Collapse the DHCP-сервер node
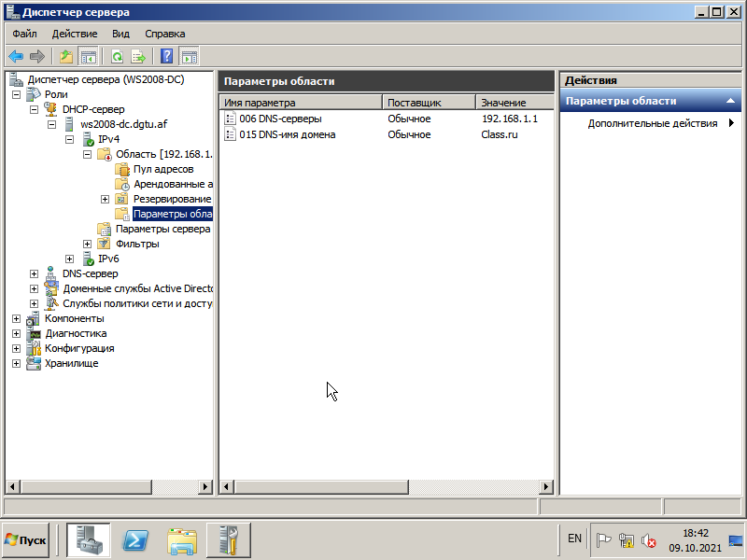The height and width of the screenshot is (560, 747). click(34, 109)
